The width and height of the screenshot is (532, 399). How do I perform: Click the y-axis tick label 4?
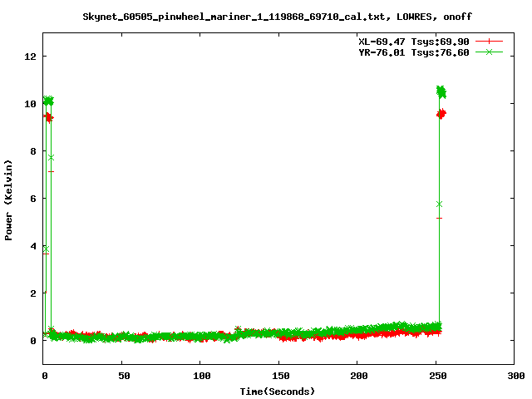[x=33, y=246]
